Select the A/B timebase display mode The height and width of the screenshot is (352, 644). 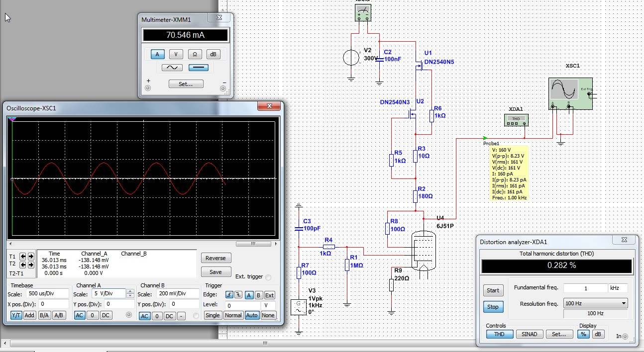[59, 315]
